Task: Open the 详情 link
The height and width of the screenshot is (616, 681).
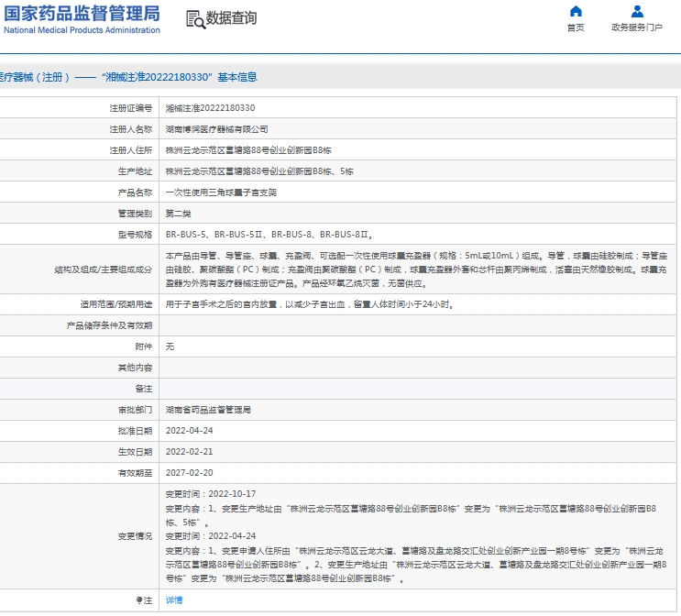Action: click(174, 599)
